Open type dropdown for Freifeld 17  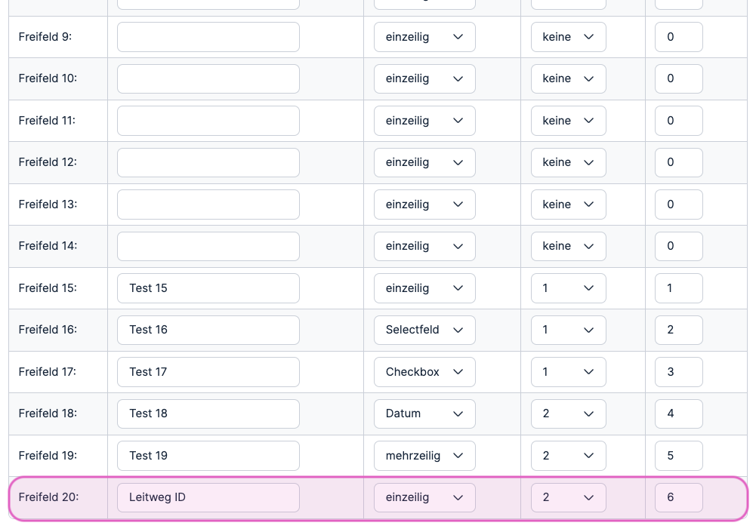point(424,372)
